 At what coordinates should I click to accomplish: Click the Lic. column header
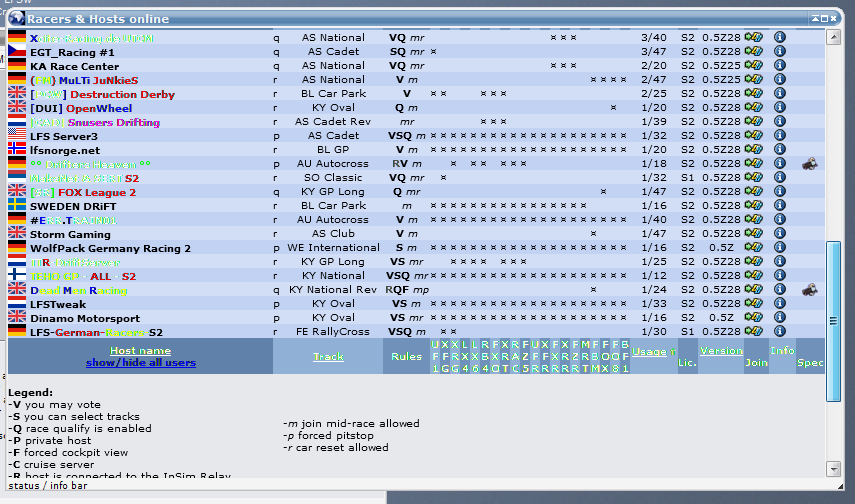(687, 363)
